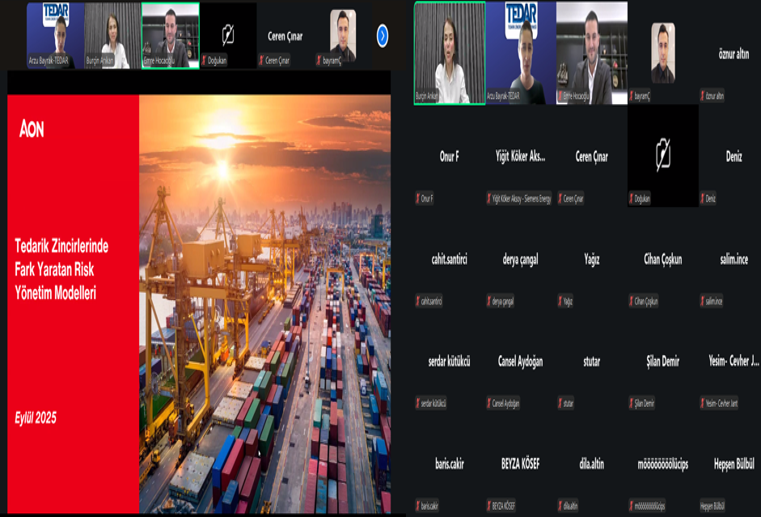Click the camera-off icon in Doğukan's filmstrip tile
Screen dimensions: 761x517
pos(228,36)
